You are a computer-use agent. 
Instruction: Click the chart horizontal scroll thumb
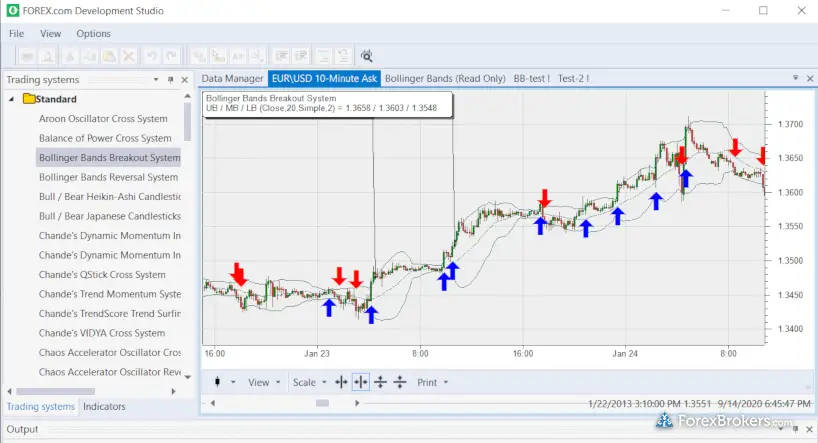click(x=322, y=403)
